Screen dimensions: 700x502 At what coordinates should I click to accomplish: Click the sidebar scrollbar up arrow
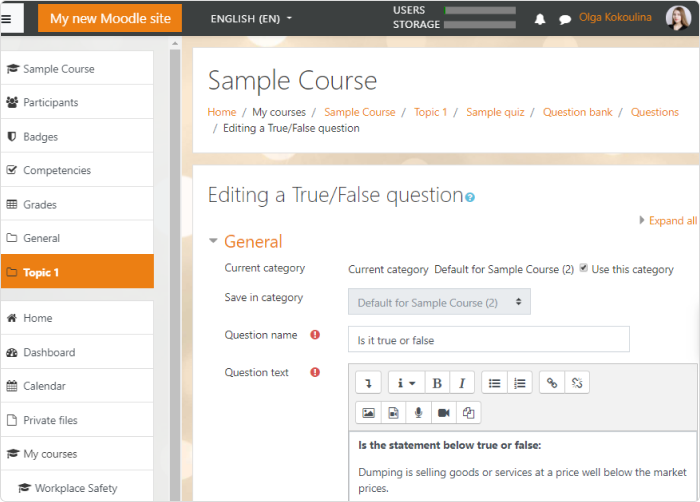click(175, 43)
